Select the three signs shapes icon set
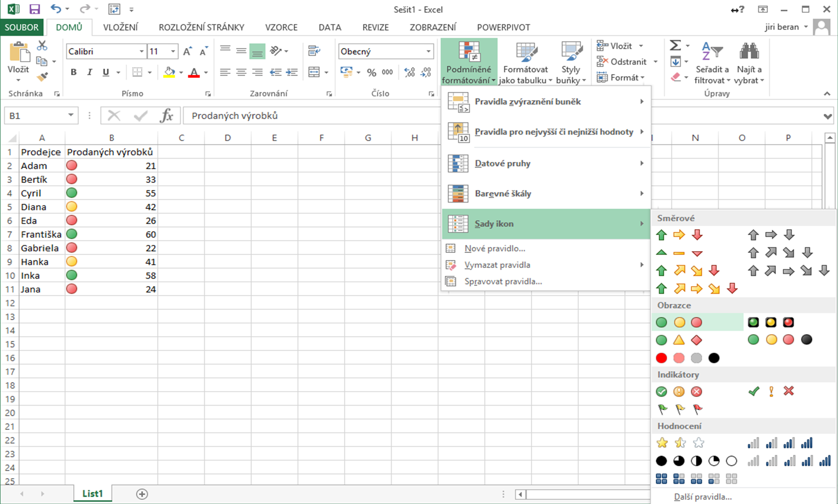This screenshot has height=504, width=838. pos(679,340)
